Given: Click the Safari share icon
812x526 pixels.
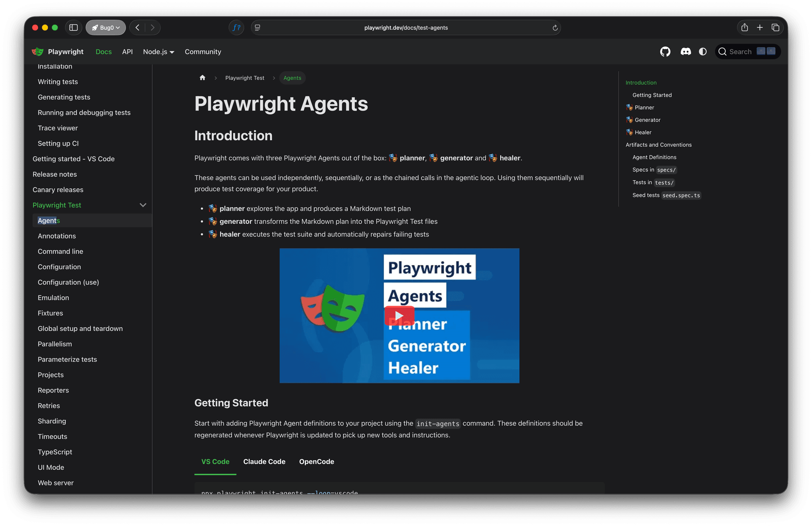Looking at the screenshot, I should [x=744, y=28].
